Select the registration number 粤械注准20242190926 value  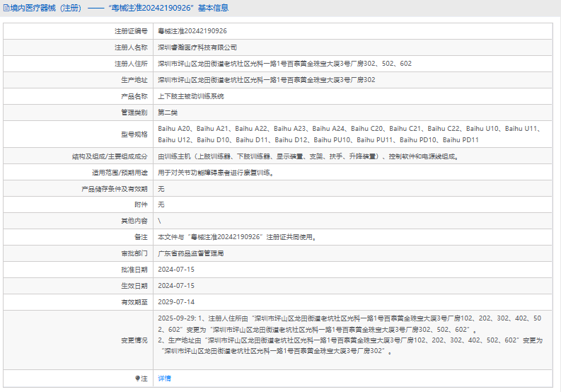click(192, 31)
